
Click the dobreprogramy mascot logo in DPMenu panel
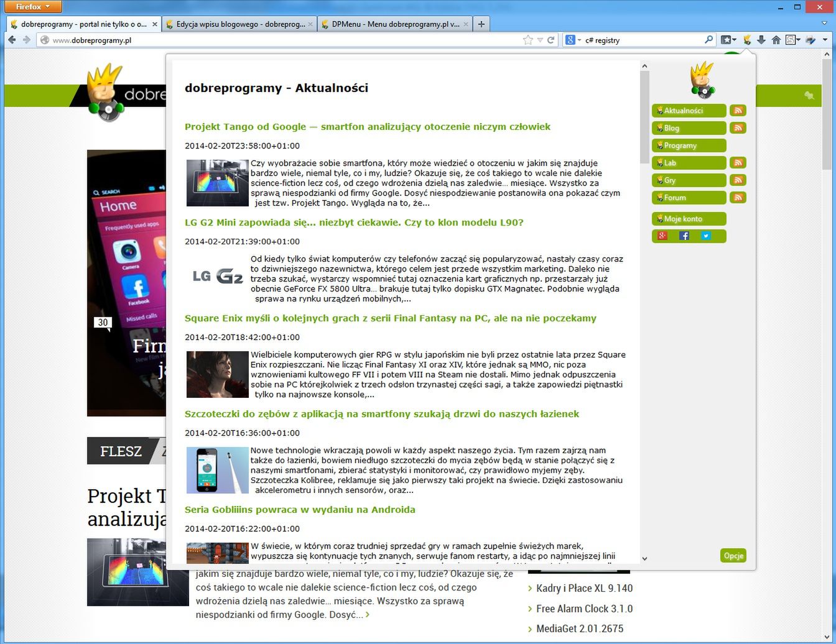tap(703, 80)
